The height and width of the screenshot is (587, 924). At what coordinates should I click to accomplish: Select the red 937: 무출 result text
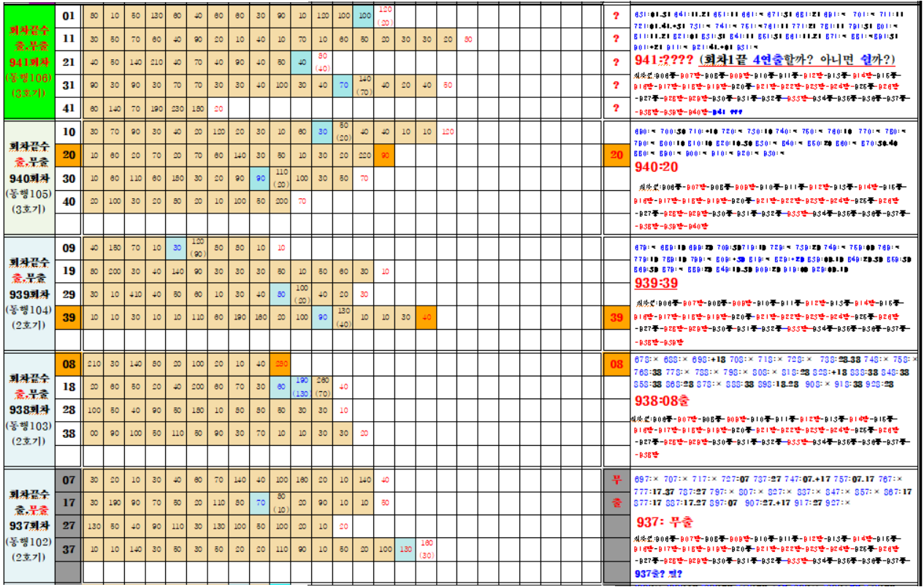[x=663, y=522]
